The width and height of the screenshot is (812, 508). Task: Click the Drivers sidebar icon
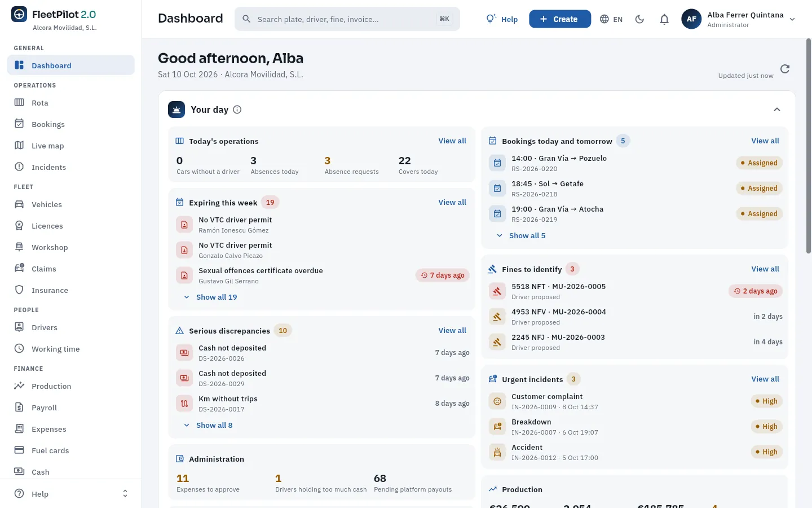coord(19,327)
